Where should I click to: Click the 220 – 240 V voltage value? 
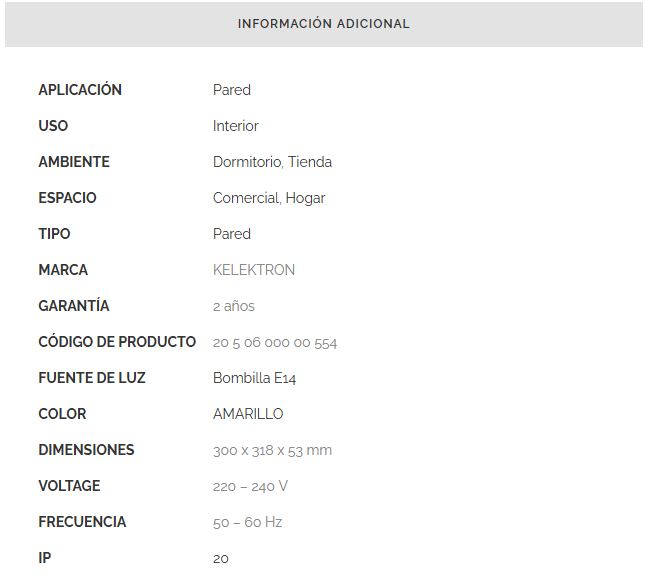[x=250, y=486]
